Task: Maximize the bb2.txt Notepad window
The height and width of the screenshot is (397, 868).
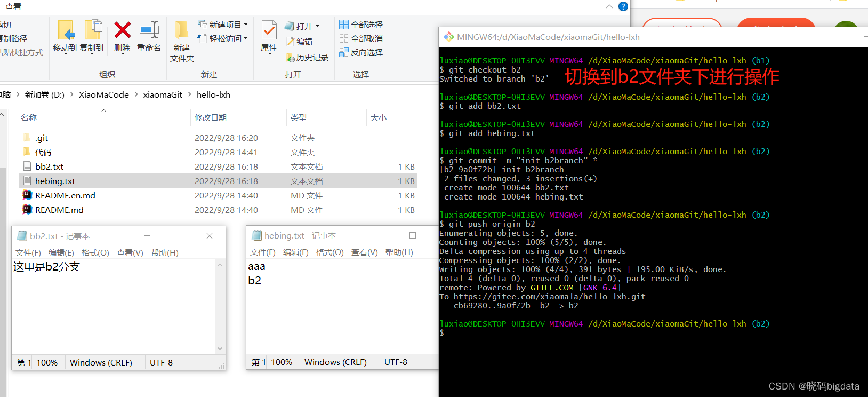Action: pos(178,236)
